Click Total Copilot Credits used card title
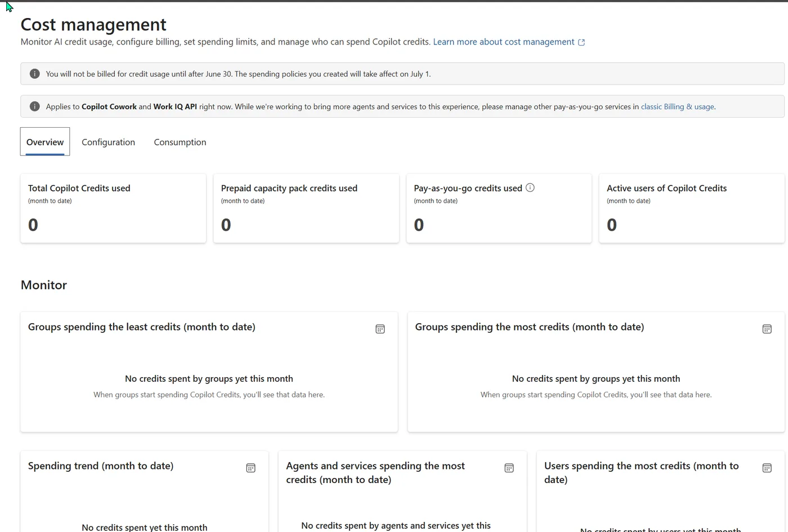 [79, 188]
